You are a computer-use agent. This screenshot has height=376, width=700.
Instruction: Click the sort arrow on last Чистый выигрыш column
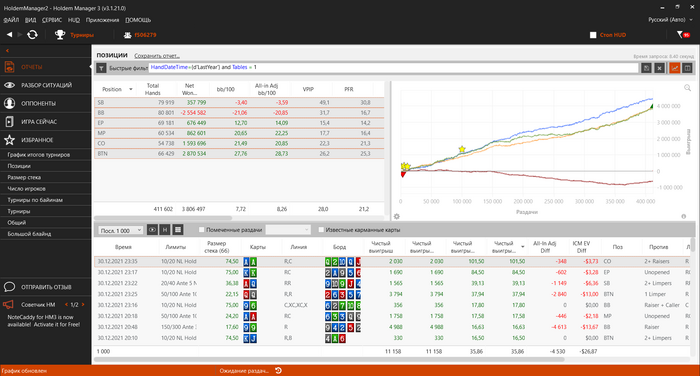(522, 246)
